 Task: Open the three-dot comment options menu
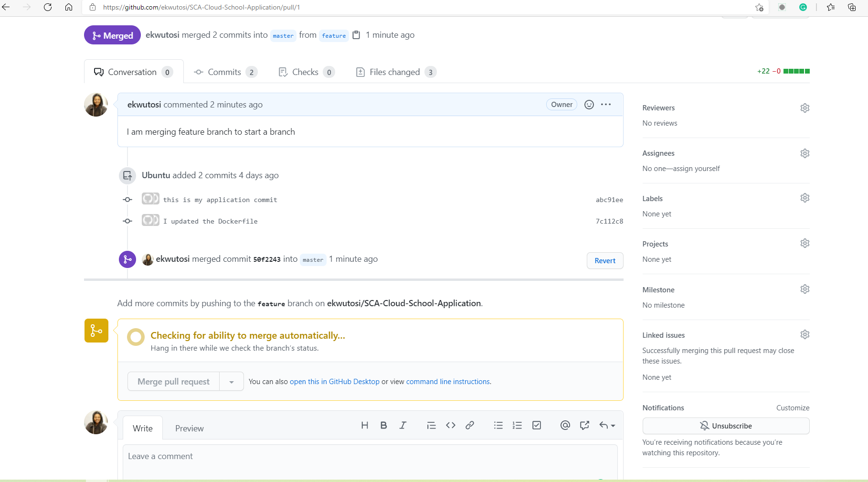(x=606, y=105)
